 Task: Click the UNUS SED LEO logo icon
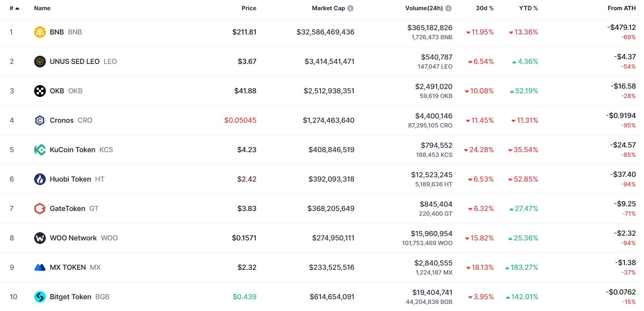pyautogui.click(x=40, y=62)
